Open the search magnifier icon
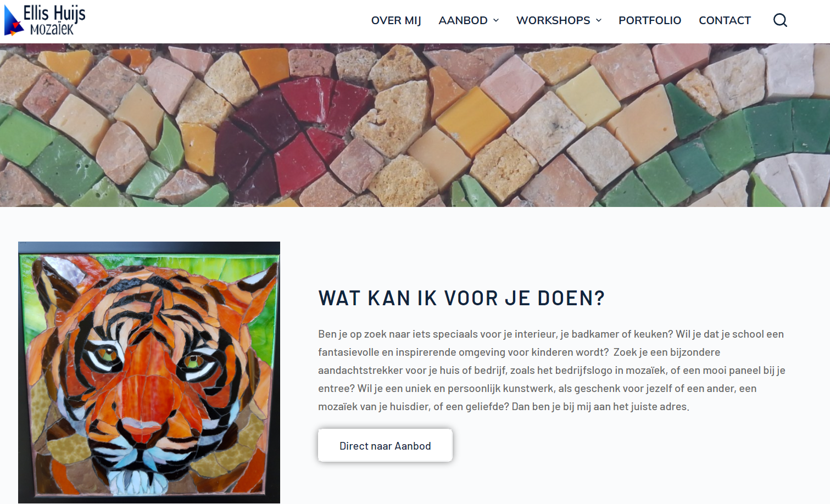830x504 pixels. (x=780, y=20)
